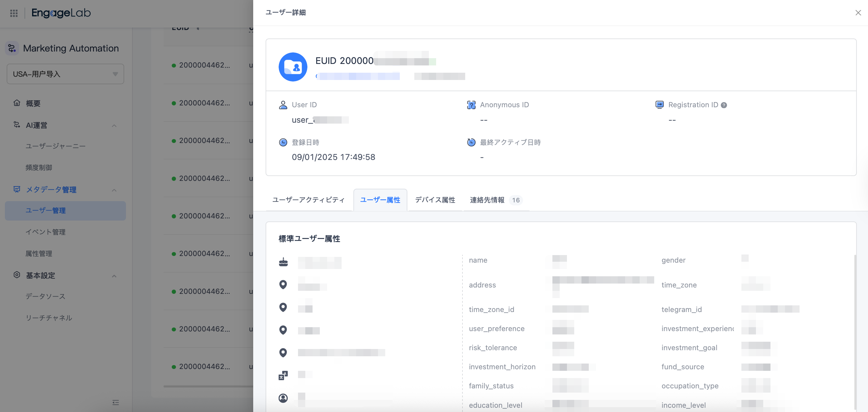868x412 pixels.
Task: Click the AI運営 section icon
Action: coord(17,125)
